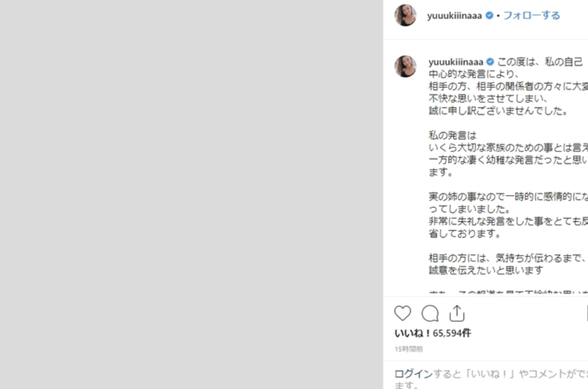This screenshot has height=389, width=588.
Task: Like the post with the heart icon
Action: [x=402, y=313]
